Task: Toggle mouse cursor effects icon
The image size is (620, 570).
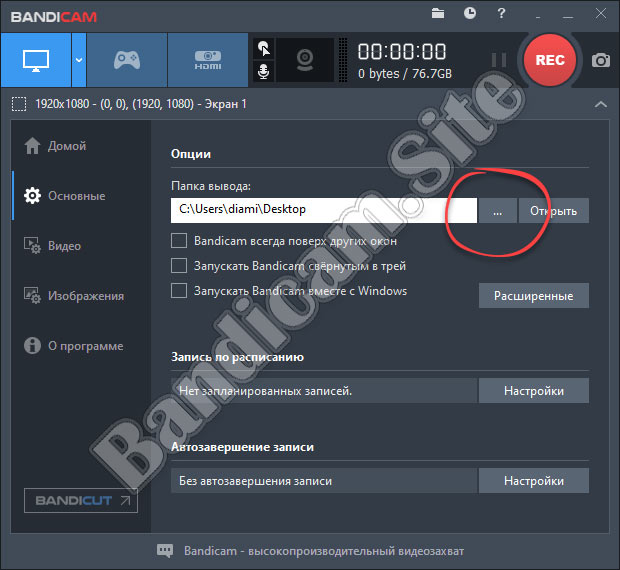Action: (264, 49)
